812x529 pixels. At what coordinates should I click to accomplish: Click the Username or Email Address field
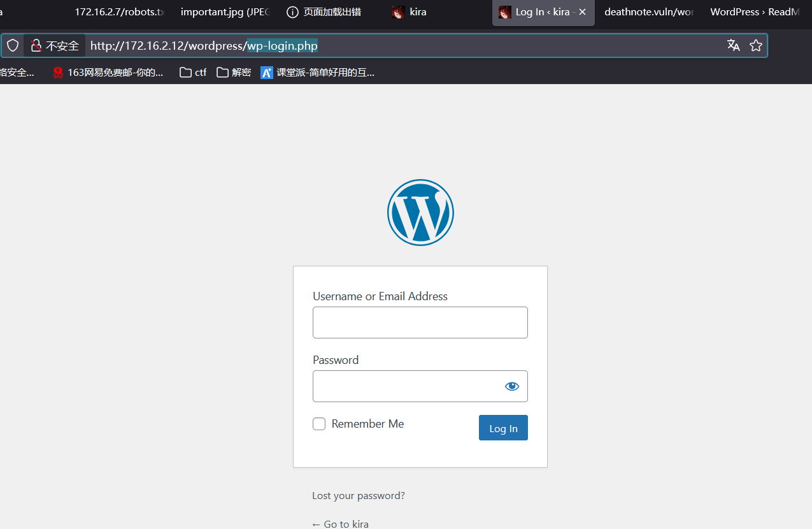pyautogui.click(x=420, y=322)
